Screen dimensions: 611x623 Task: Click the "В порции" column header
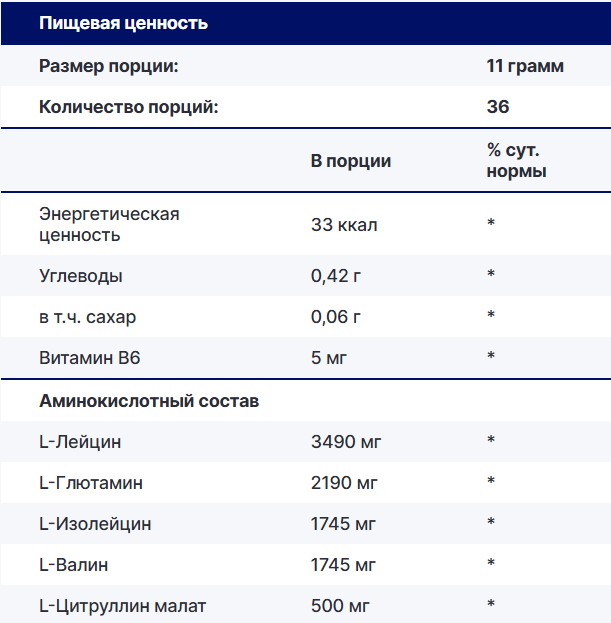pyautogui.click(x=351, y=161)
